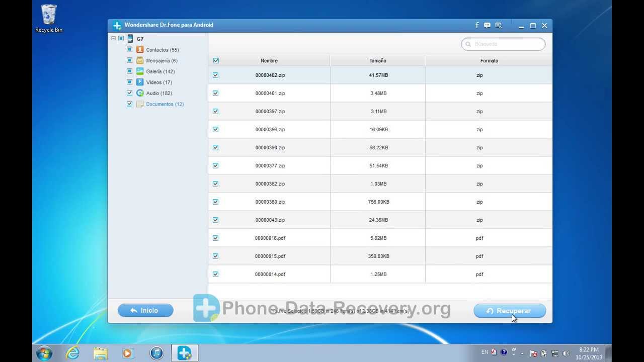644x362 pixels.
Task: Select the file name 00000362.zip
Action: tap(270, 184)
